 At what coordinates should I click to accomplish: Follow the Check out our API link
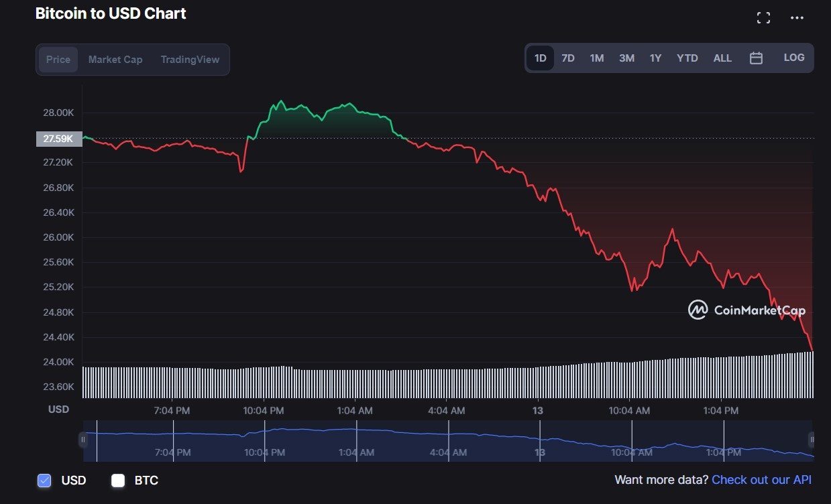coord(761,480)
